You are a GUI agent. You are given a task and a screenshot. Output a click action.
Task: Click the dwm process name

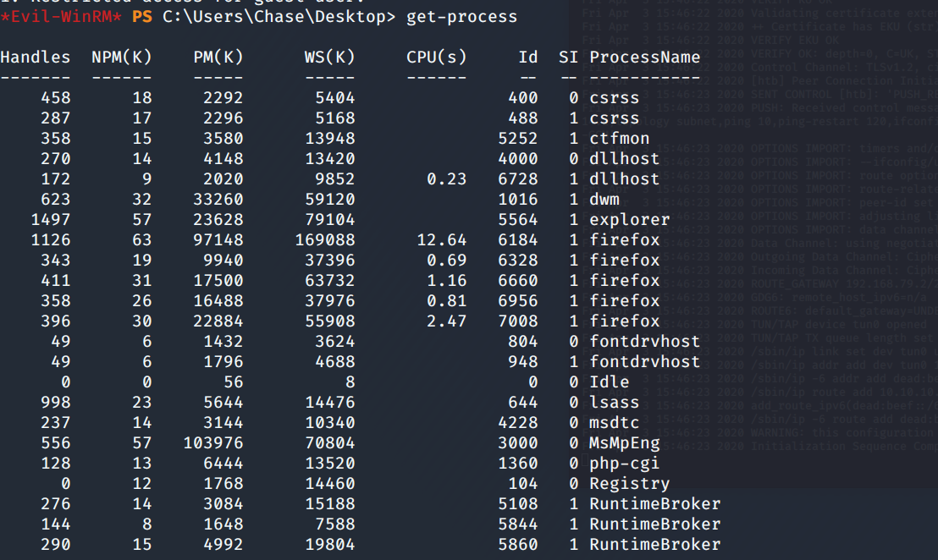click(x=604, y=200)
